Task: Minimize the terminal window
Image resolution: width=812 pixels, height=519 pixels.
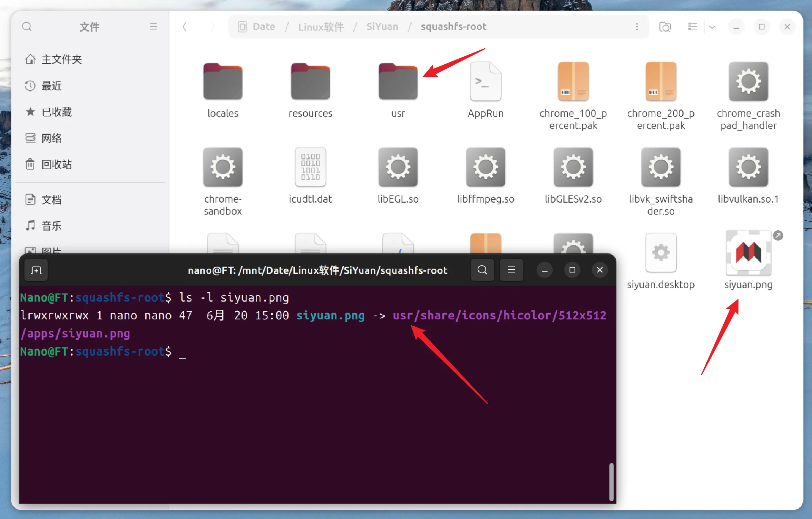Action: [x=545, y=270]
